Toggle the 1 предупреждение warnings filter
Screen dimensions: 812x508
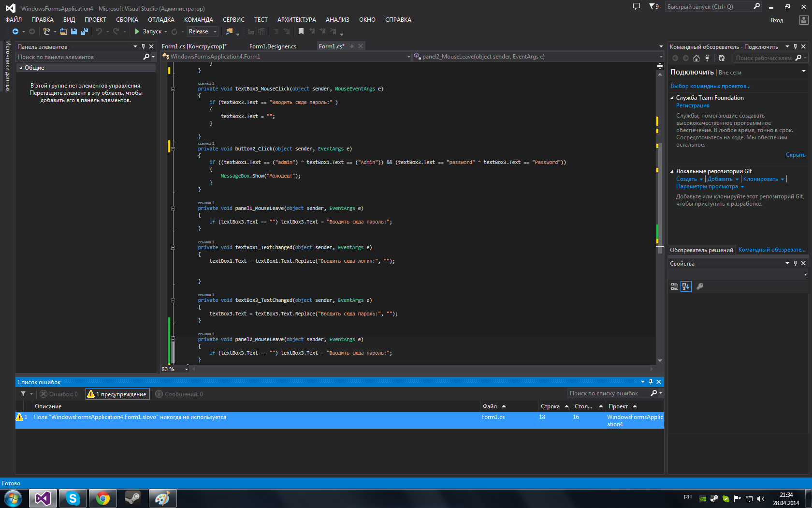coord(117,394)
